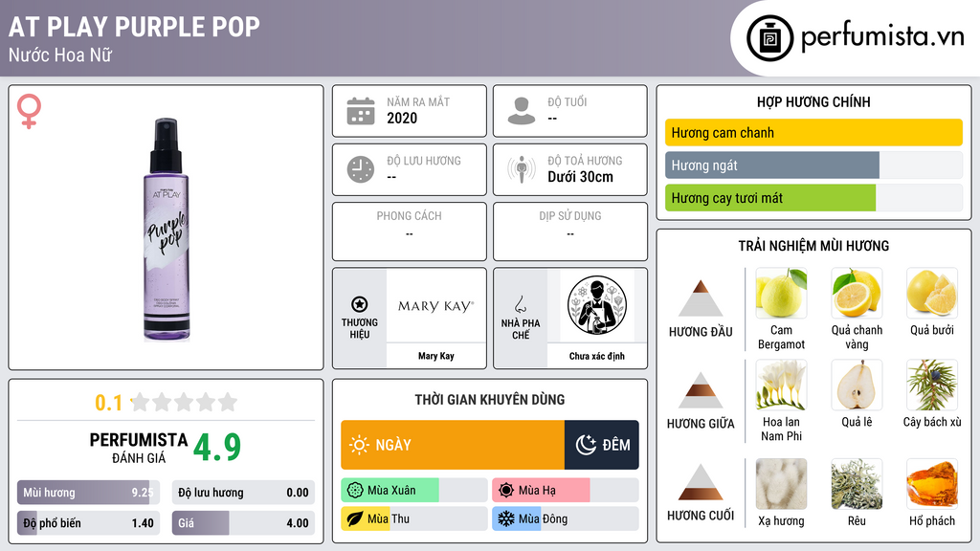Click the person icon for Độ tuổi
This screenshot has width=980, height=551.
[522, 111]
